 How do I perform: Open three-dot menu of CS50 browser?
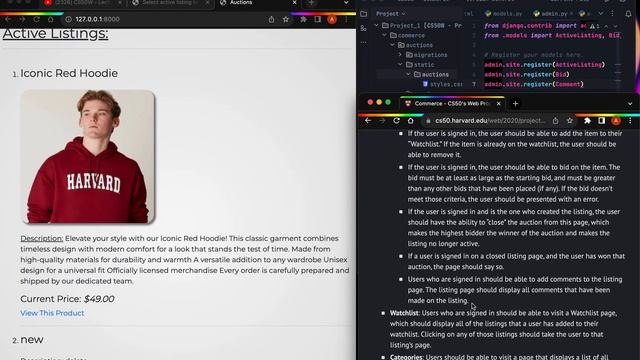pyautogui.click(x=630, y=121)
